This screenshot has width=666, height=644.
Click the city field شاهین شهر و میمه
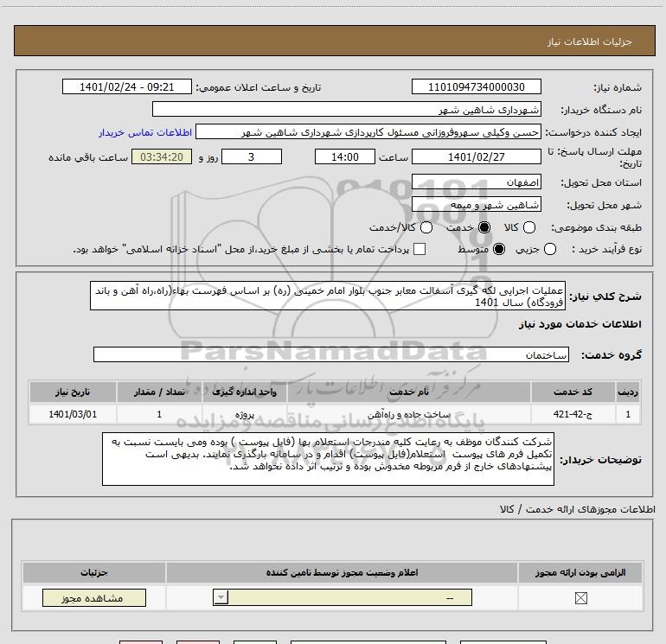click(476, 205)
